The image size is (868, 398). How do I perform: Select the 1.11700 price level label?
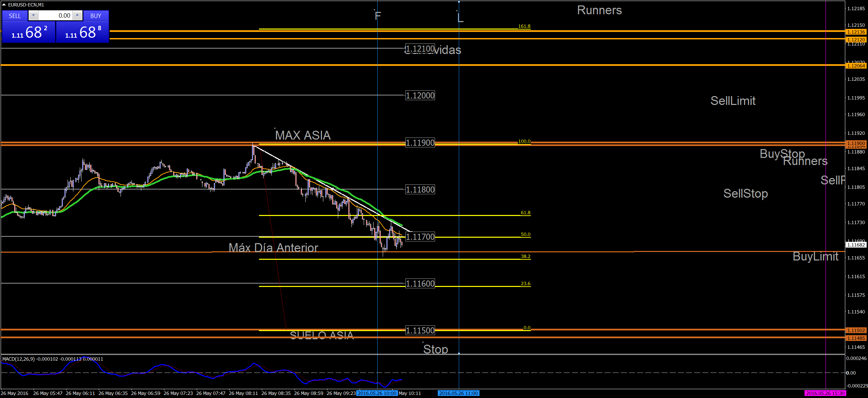click(x=420, y=237)
